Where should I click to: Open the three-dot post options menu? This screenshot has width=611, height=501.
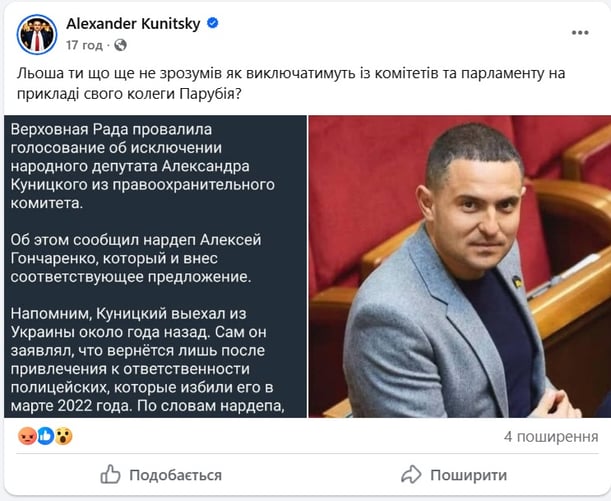pyautogui.click(x=580, y=33)
